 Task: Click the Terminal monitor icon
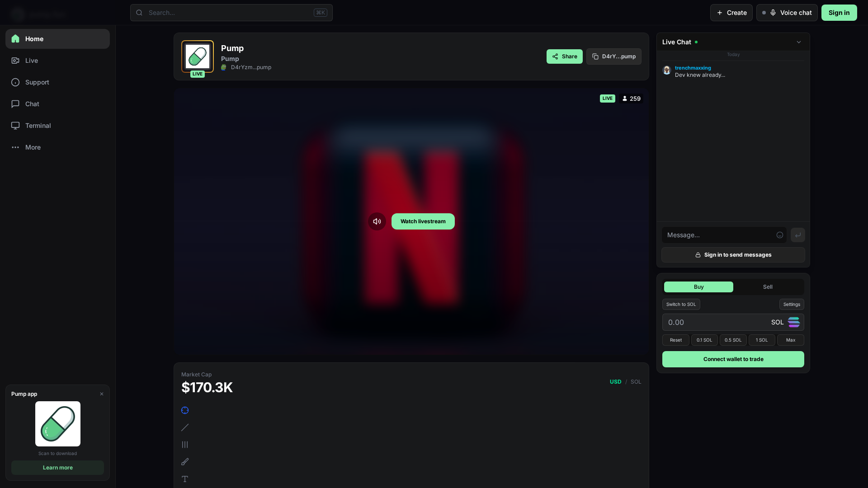click(15, 126)
